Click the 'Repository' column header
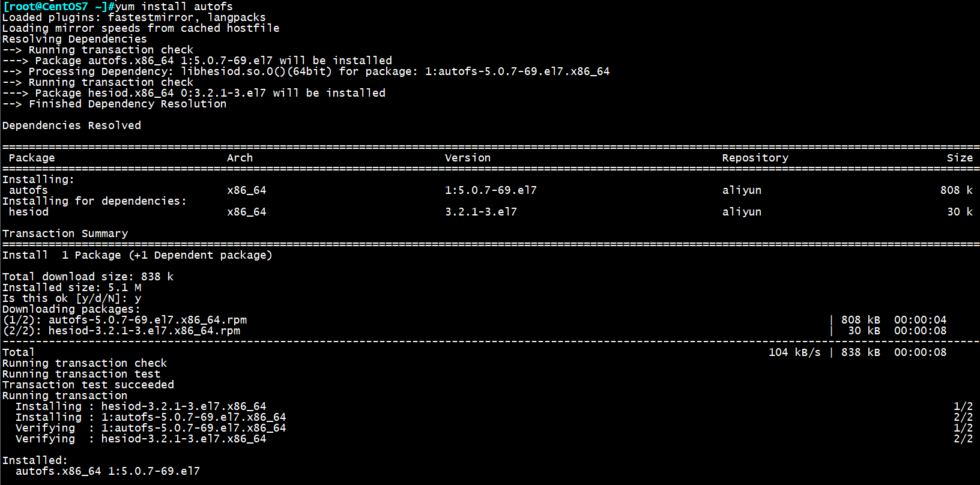Screen dimensions: 980x485 (x=755, y=158)
